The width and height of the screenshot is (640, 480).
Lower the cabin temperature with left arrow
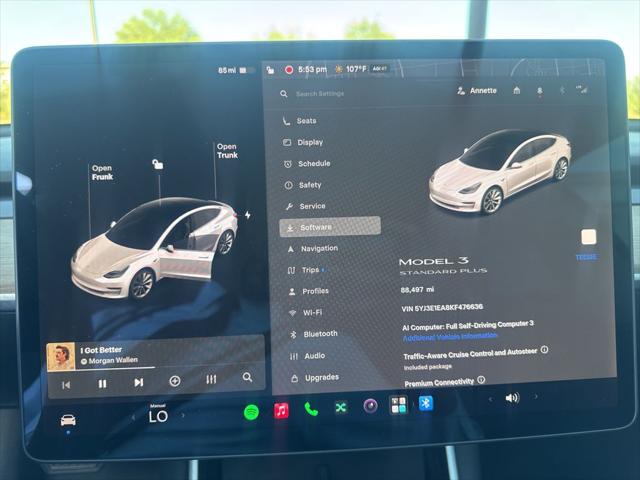pos(133,417)
